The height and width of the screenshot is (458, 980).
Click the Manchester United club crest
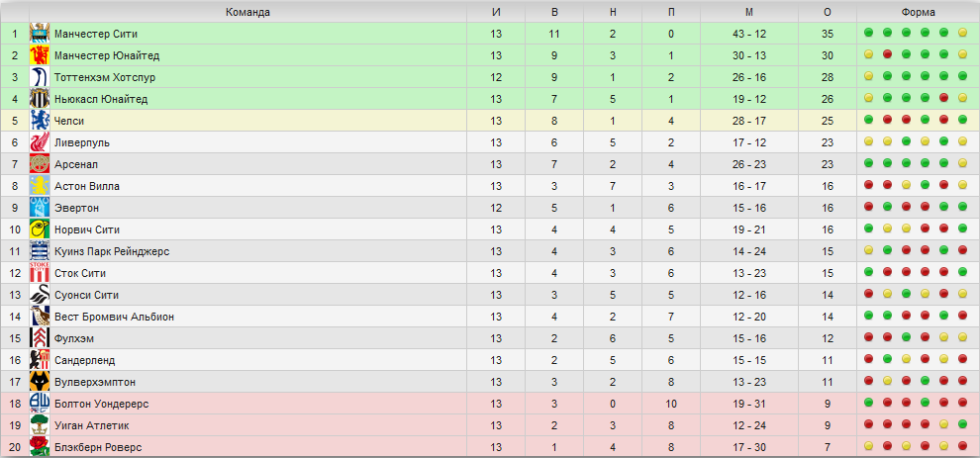pyautogui.click(x=40, y=55)
